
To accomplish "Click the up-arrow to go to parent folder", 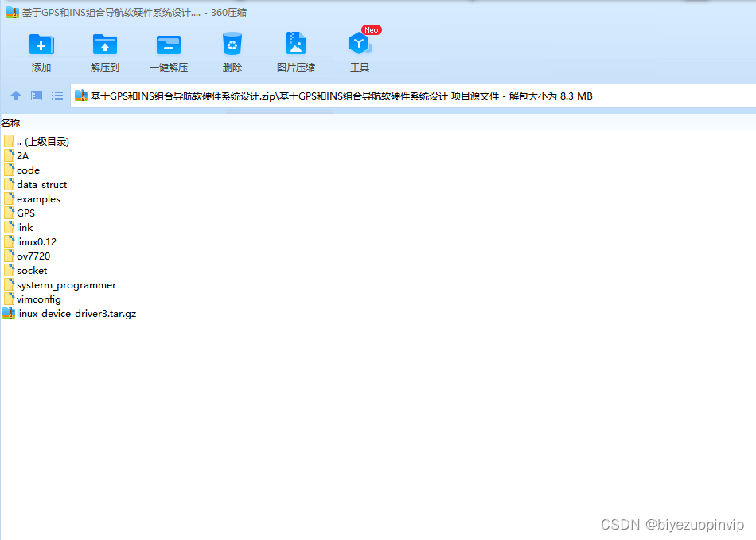I will coord(15,96).
